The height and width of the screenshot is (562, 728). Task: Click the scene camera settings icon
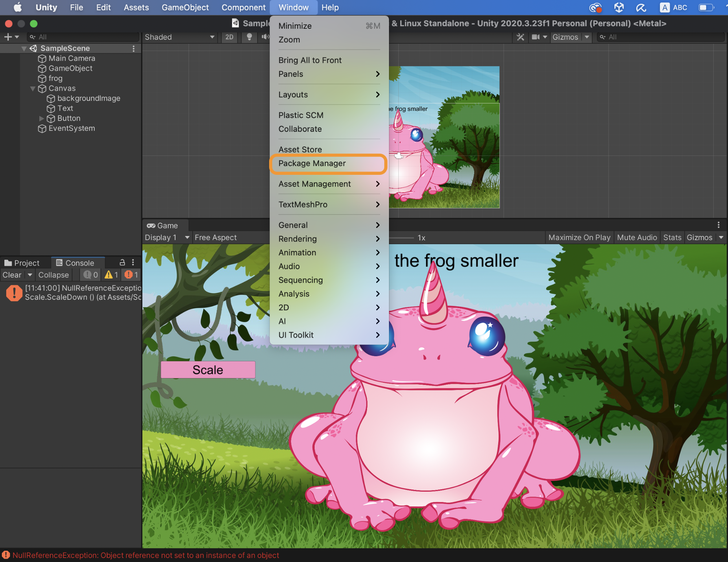(x=536, y=37)
